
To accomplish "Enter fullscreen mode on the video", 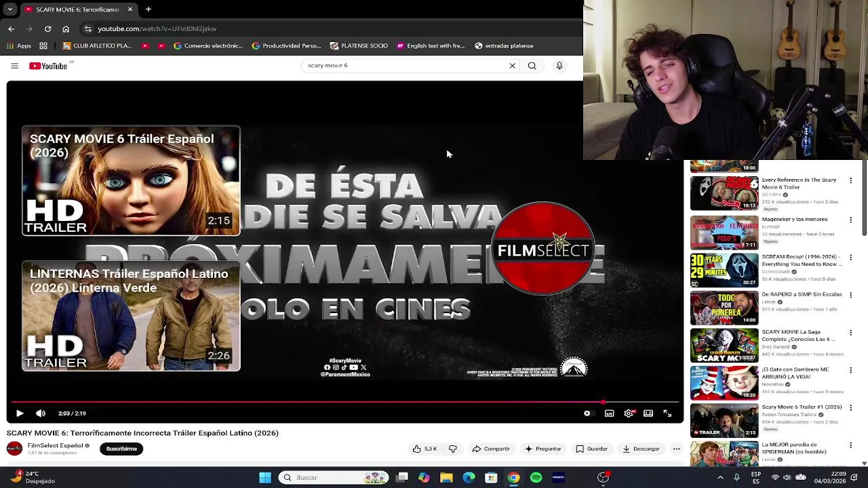I will [x=667, y=413].
